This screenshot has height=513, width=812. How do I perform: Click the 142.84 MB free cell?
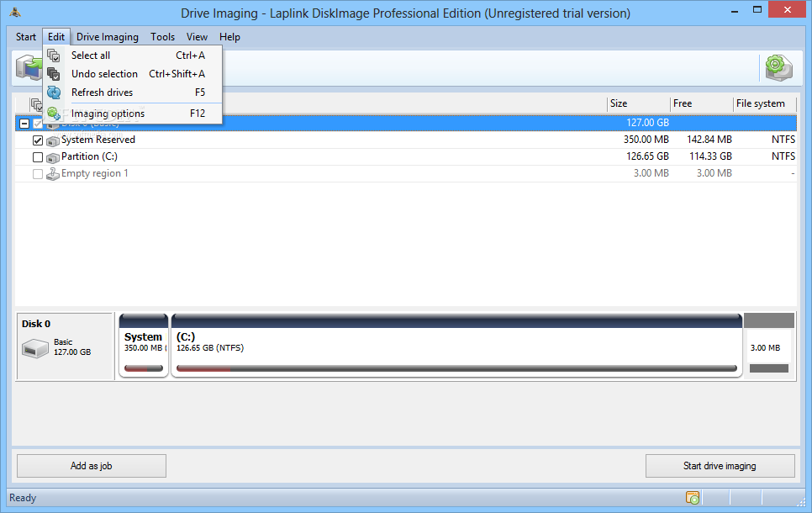pyautogui.click(x=709, y=140)
